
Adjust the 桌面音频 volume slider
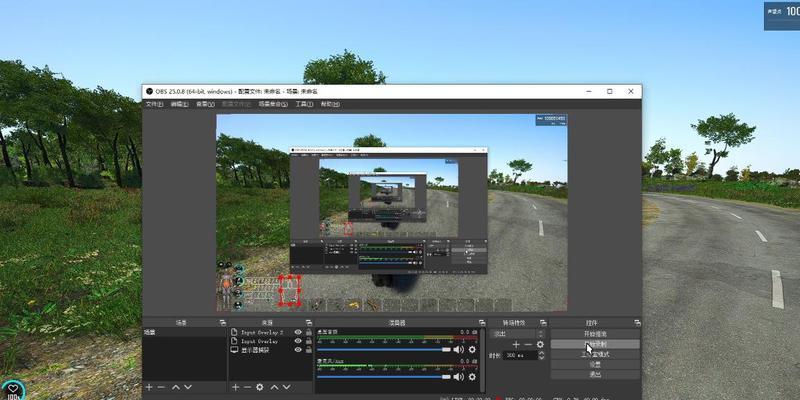pos(384,349)
